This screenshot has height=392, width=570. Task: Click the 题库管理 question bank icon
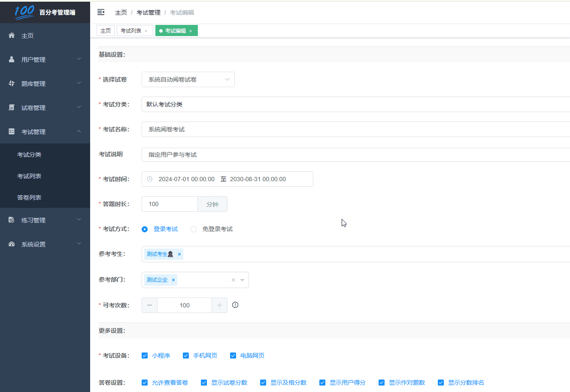pos(11,83)
